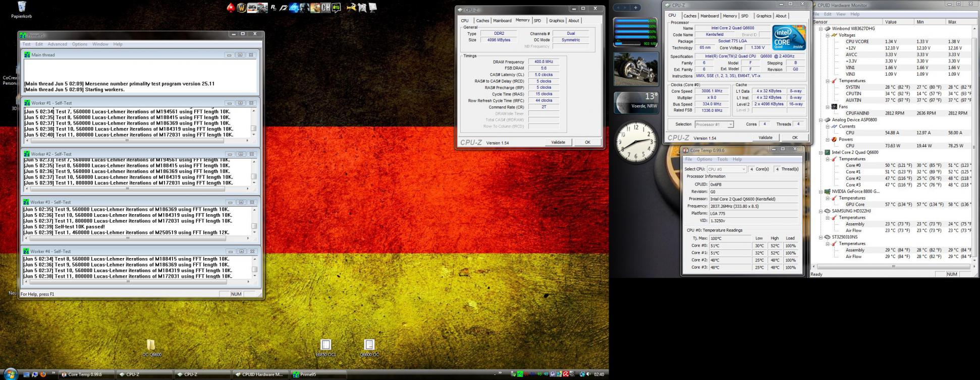
Task: Click the GPU Core temperature row
Action: point(893,205)
